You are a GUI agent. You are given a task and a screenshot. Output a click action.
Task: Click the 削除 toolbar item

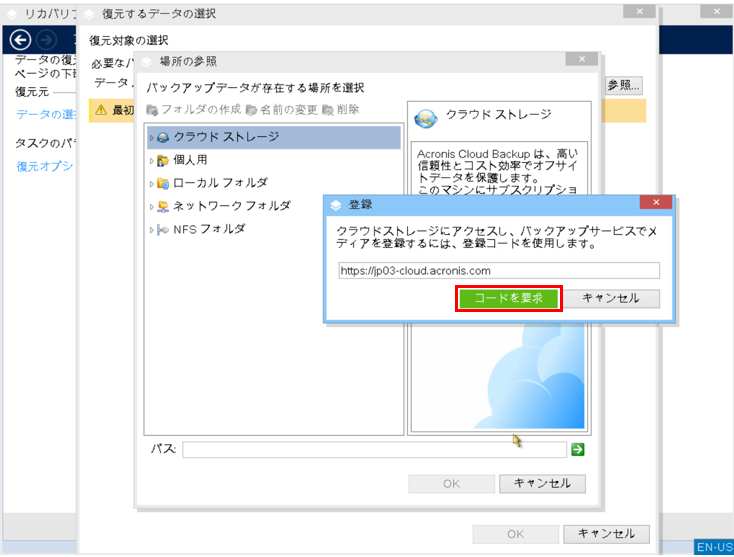click(x=341, y=110)
